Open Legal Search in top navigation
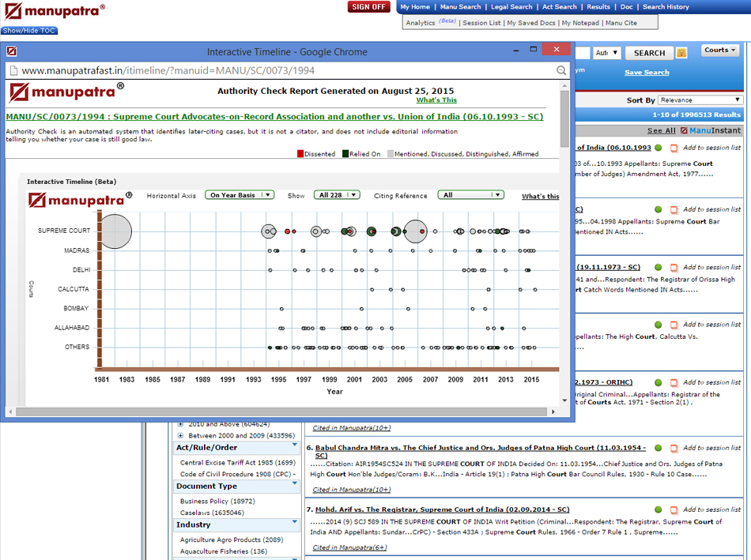Screen dimensions: 751x560 (511, 6)
